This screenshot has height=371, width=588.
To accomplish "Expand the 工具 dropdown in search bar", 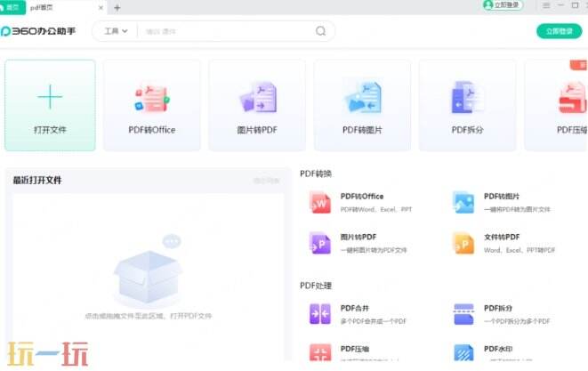I will (116, 31).
